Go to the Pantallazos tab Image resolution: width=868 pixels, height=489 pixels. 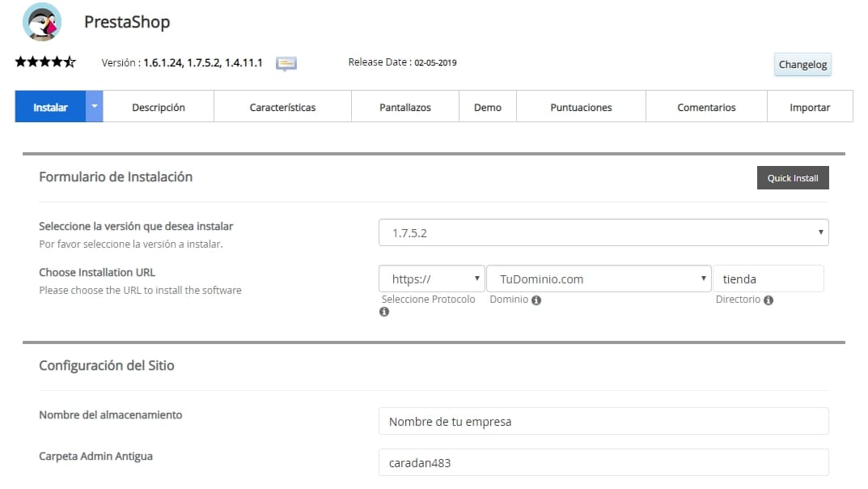click(x=405, y=107)
